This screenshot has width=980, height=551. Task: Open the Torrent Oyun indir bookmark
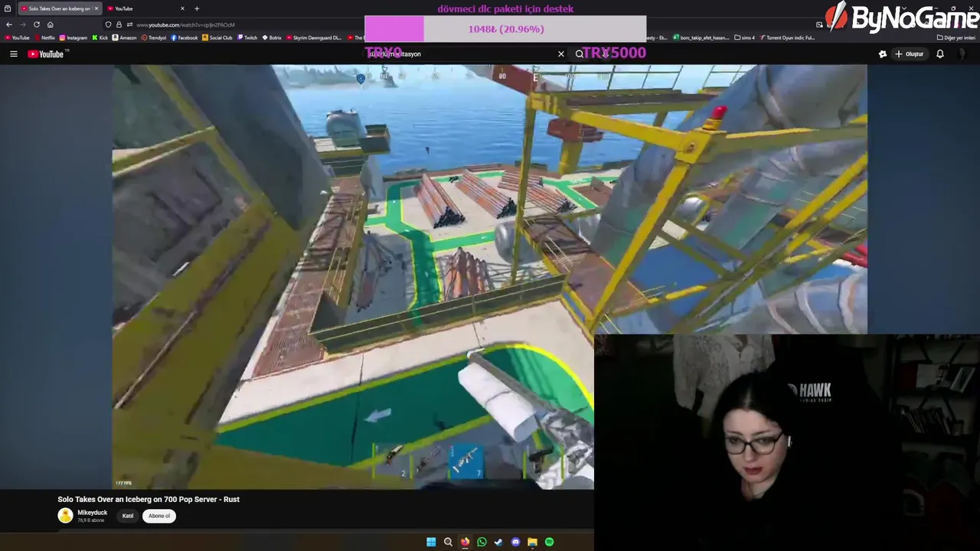click(x=788, y=37)
